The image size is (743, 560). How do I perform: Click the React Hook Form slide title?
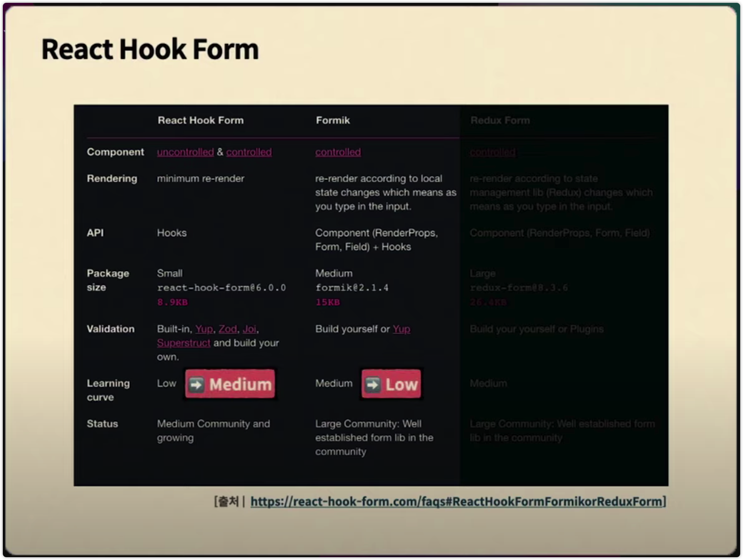point(150,49)
